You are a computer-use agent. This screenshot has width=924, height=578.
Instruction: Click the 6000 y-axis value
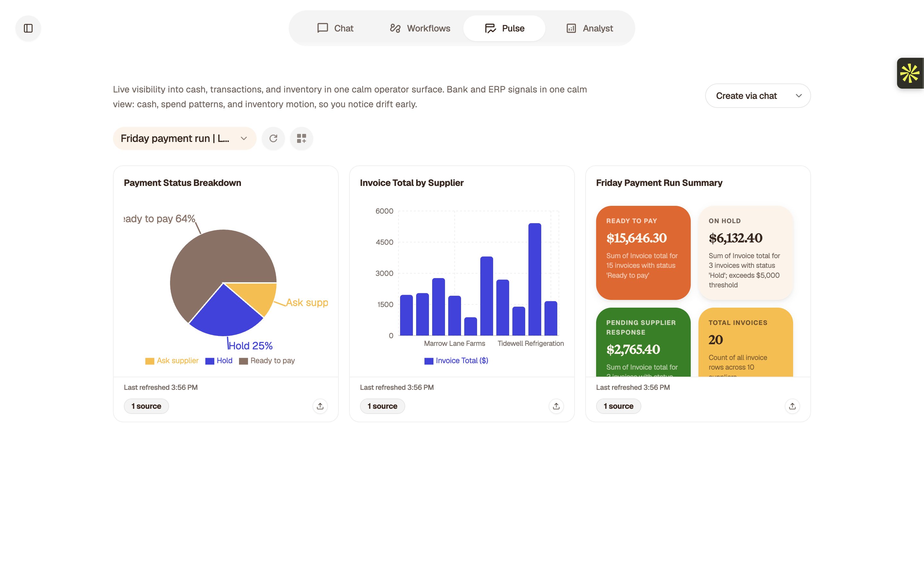click(x=384, y=211)
